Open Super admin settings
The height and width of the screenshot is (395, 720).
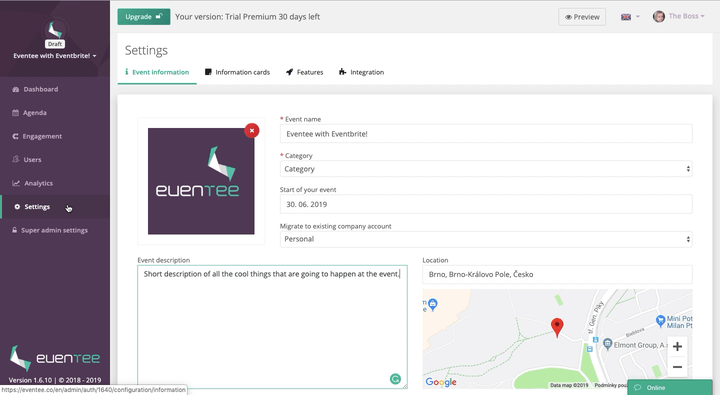(x=55, y=230)
